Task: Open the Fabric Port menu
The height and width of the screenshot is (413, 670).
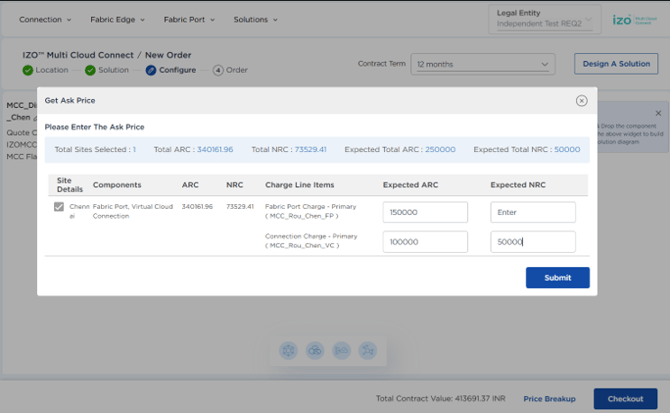Action: [189, 20]
